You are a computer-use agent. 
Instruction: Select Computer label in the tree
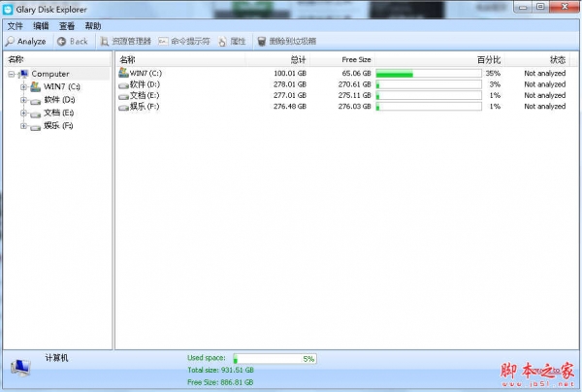[50, 74]
